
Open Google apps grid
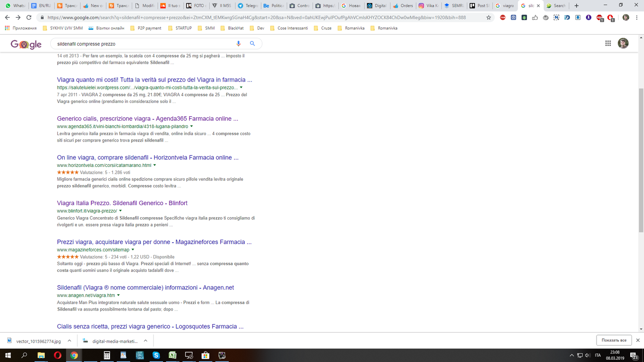pyautogui.click(x=608, y=43)
